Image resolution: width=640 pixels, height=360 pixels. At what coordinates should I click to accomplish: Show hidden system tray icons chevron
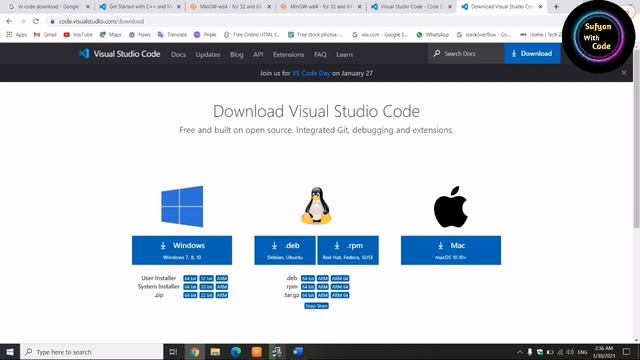pyautogui.click(x=520, y=352)
